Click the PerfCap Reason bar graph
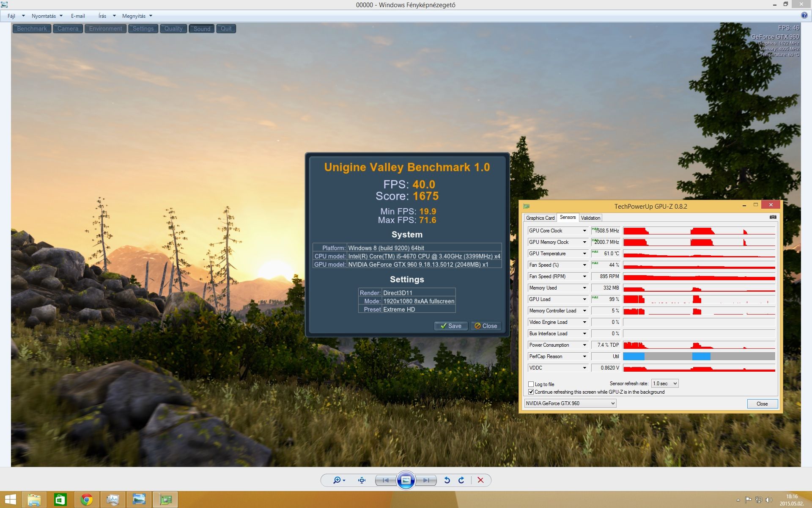The height and width of the screenshot is (508, 812). pos(699,356)
